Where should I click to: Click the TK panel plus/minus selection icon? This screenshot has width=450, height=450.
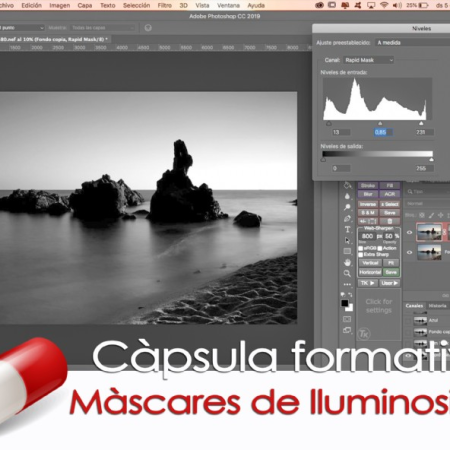pos(368,221)
